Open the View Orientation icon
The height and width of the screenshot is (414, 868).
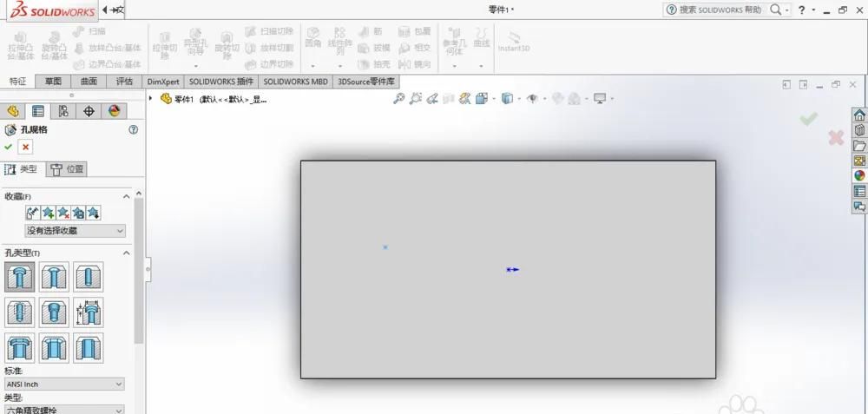[x=482, y=99]
